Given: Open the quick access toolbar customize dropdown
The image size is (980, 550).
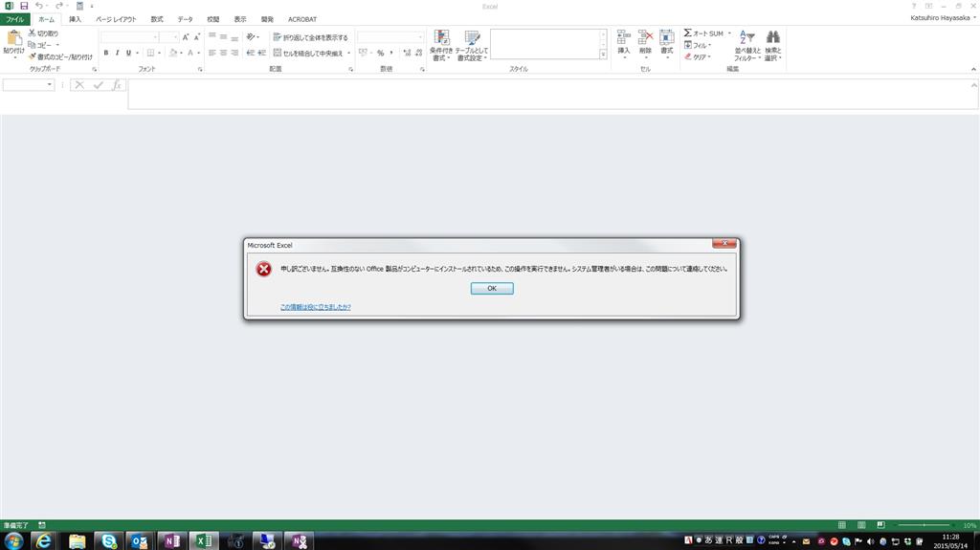Looking at the screenshot, I should [x=92, y=6].
